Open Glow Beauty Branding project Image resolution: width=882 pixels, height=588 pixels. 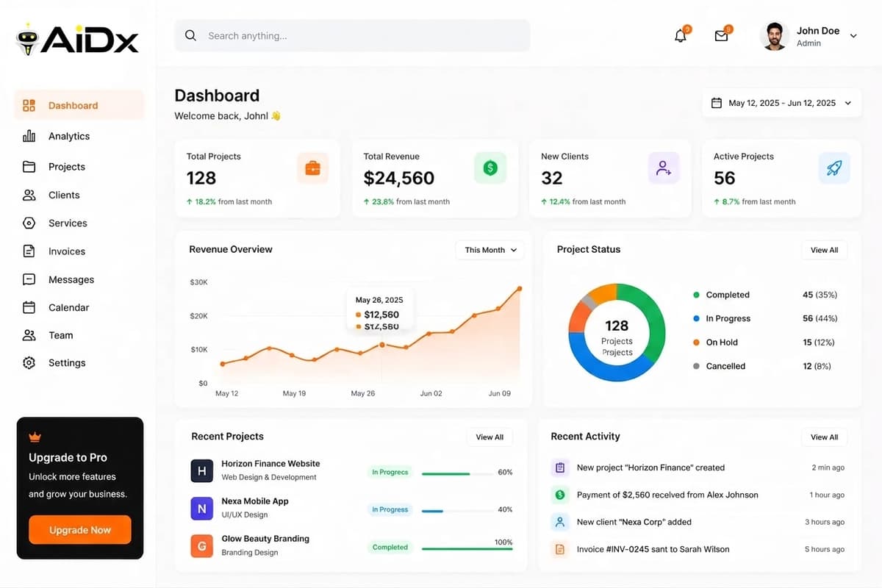[265, 539]
